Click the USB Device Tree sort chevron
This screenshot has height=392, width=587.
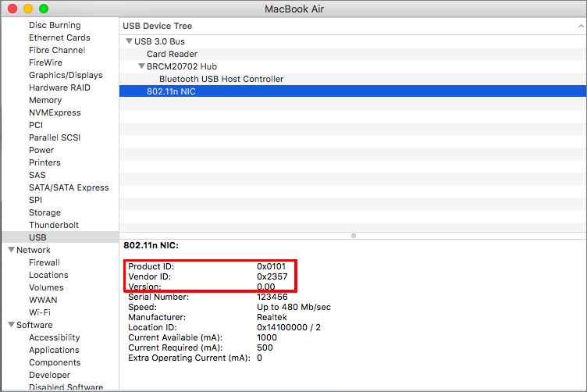pos(581,26)
